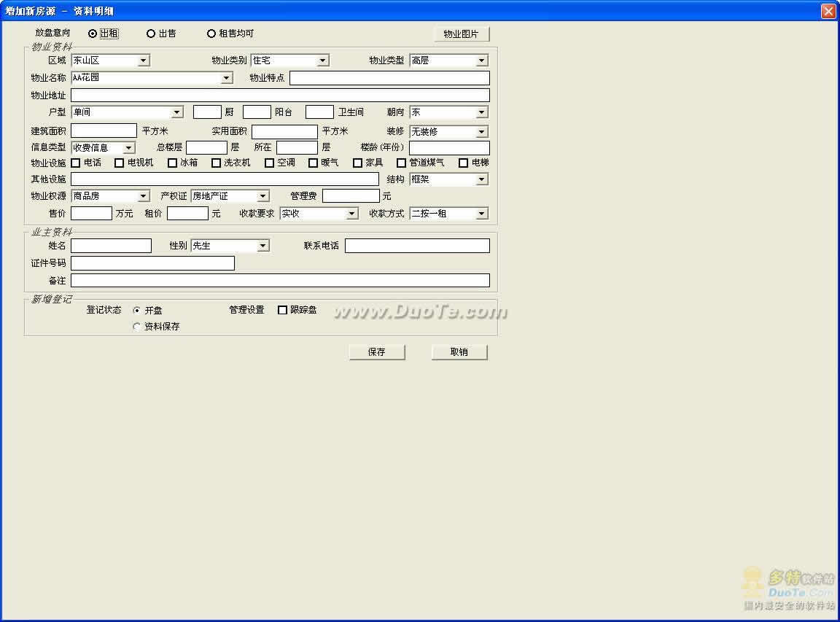Expand the 朝向 dropdown list
Viewport: 840px width, 622px height.
[x=481, y=112]
